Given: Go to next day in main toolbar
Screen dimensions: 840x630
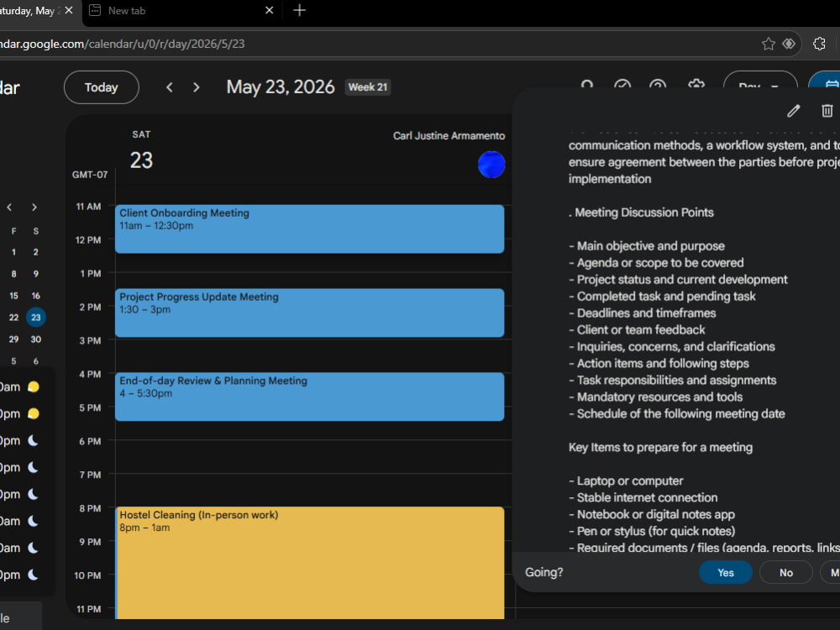Looking at the screenshot, I should [x=196, y=87].
